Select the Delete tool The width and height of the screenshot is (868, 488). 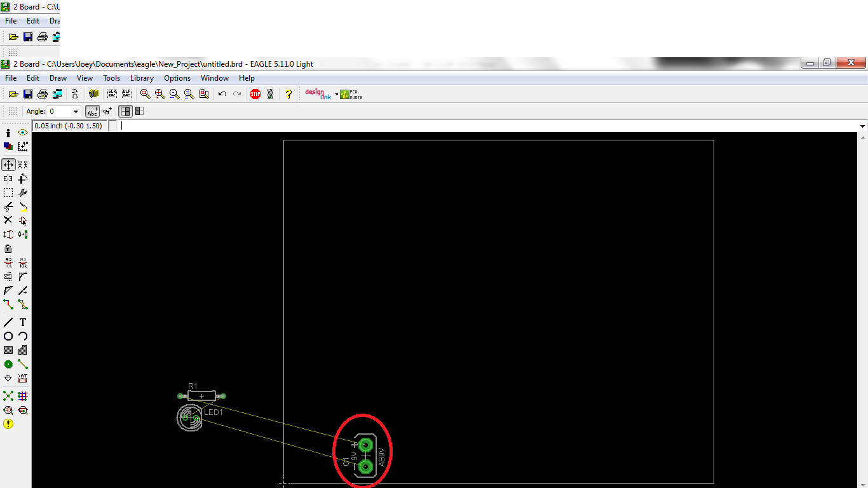tap(8, 220)
